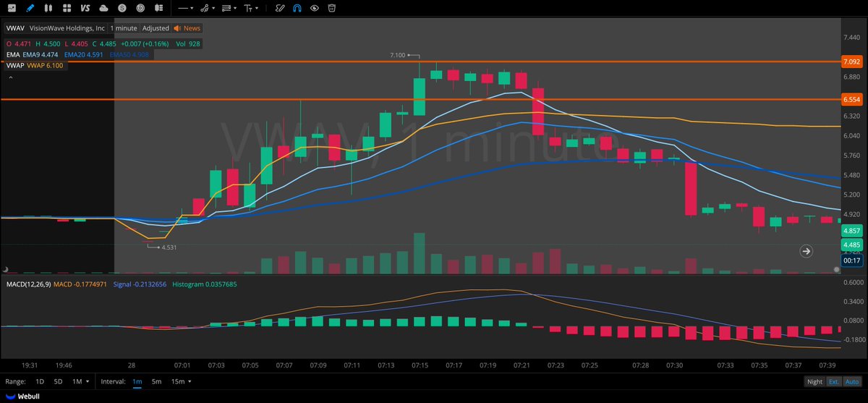Click the VisionWave Holdings, Inc name

coord(67,28)
